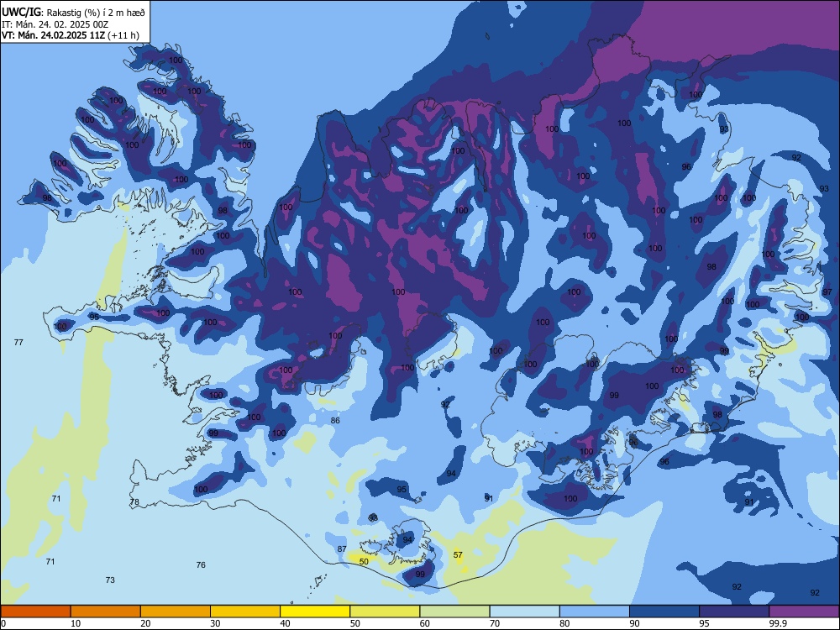840x630 pixels.
Task: Click the valid time line 'VT: Mán. 24.02.2025 11Z'
Action: (x=55, y=35)
